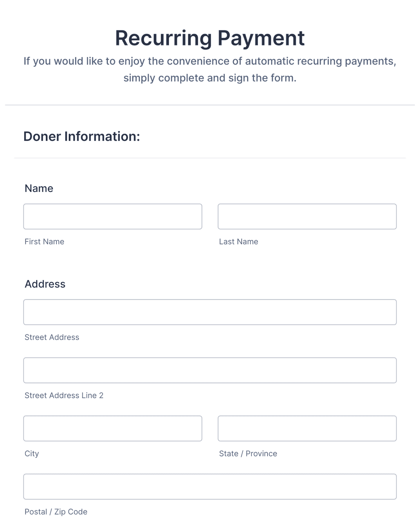This screenshot has height=517, width=420.
Task: Click the Name field group label
Action: (x=39, y=188)
